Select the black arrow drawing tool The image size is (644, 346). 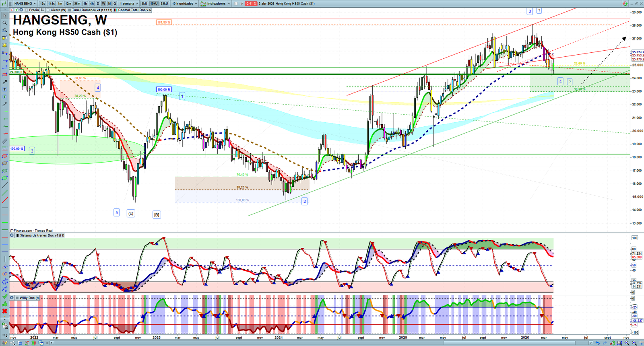4,82
